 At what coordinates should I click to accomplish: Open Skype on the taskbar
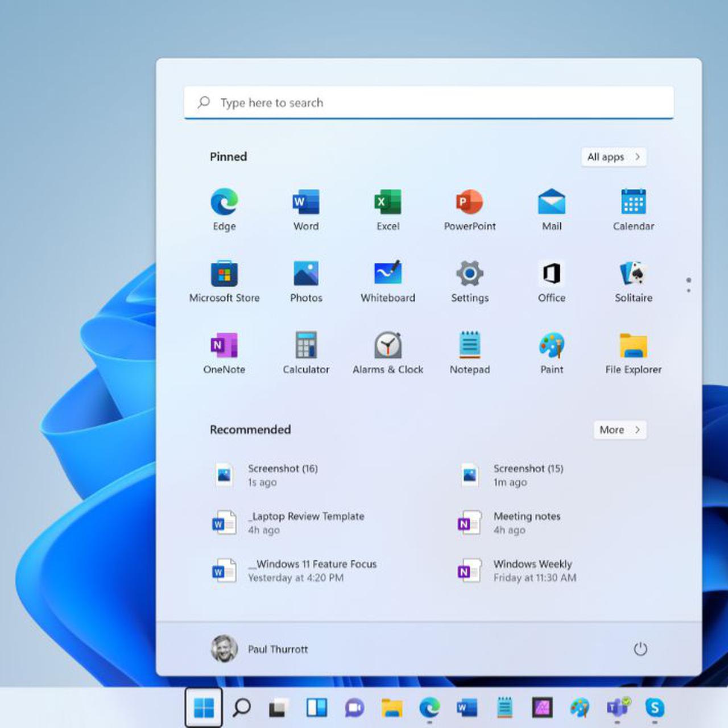655,708
